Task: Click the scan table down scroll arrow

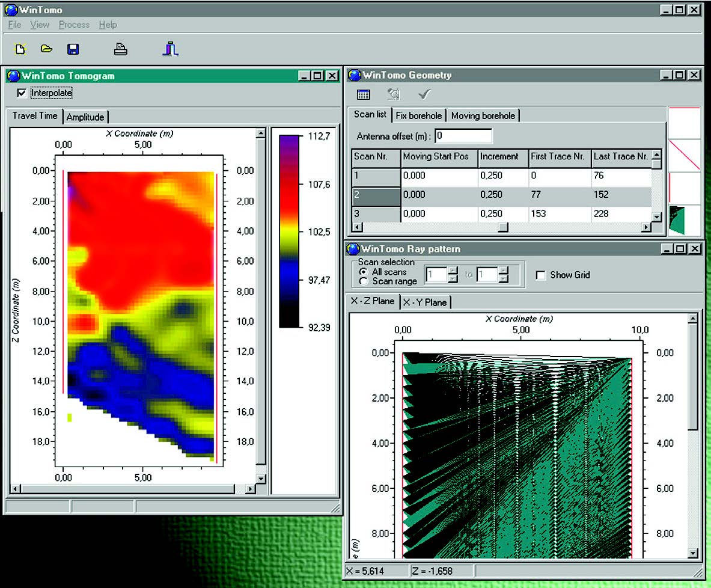Action: click(656, 217)
